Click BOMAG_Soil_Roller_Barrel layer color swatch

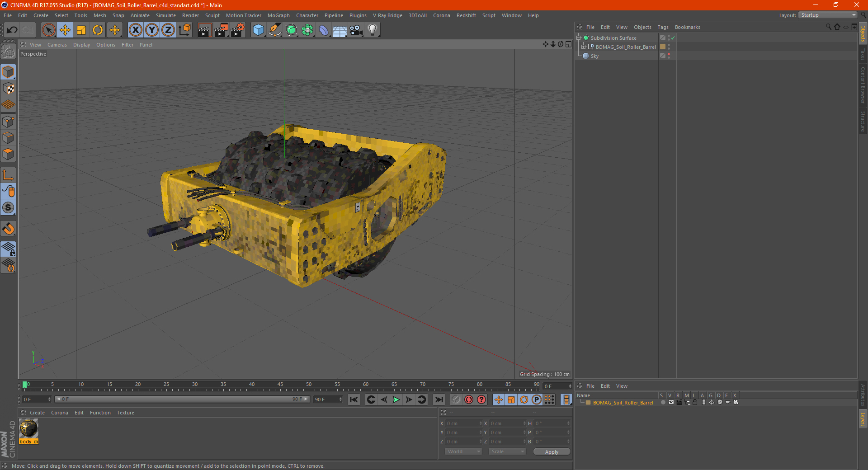coord(663,47)
